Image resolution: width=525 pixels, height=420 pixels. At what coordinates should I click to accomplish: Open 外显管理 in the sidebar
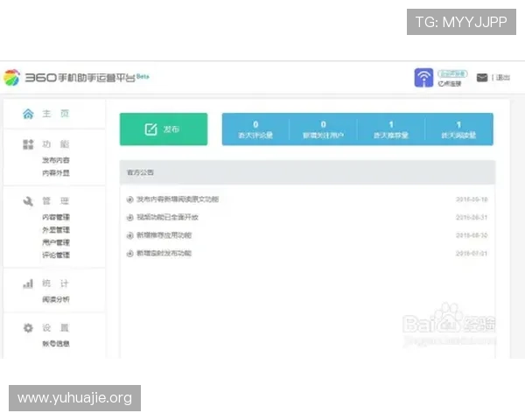56,230
